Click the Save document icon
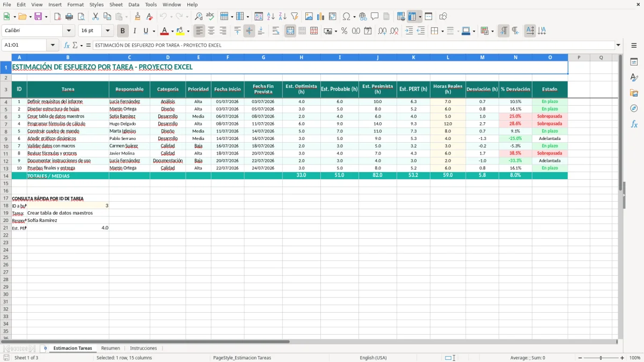 (38, 17)
